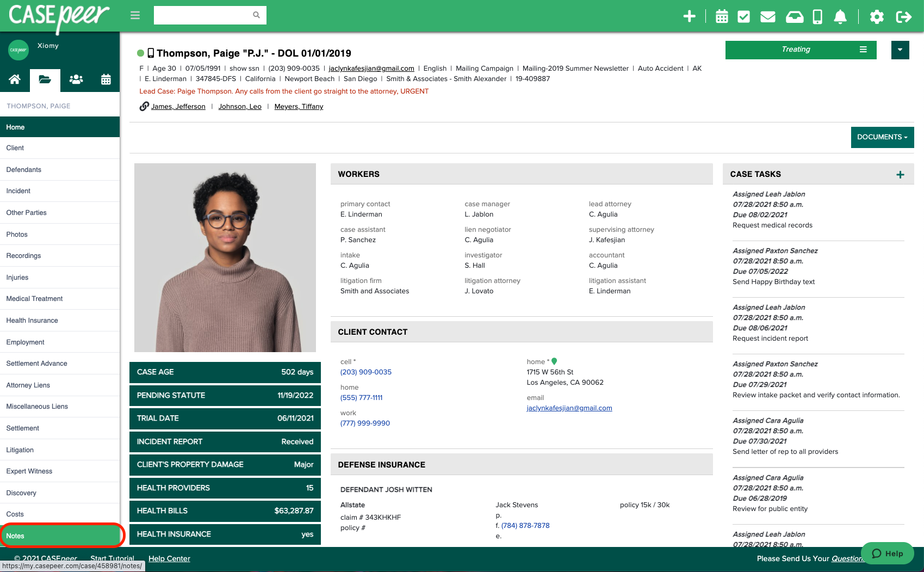The height and width of the screenshot is (572, 924).
Task: Open settings via the gear icon
Action: coord(877,17)
